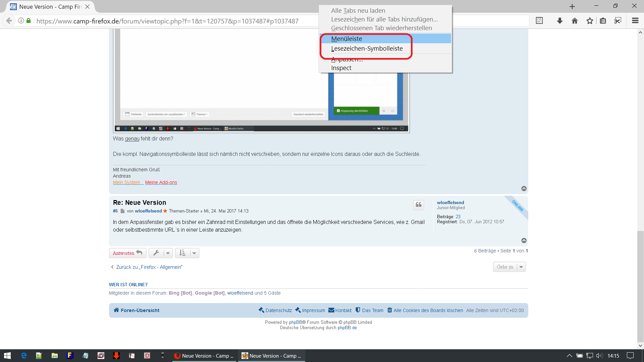Click the quote icon on post #6
Viewport: 644px width, 362px height.
418,205
